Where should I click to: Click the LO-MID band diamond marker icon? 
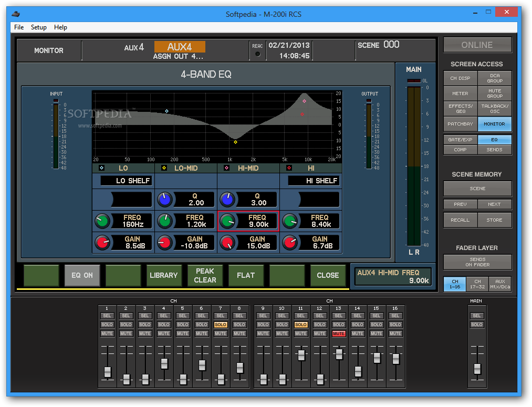[x=164, y=168]
